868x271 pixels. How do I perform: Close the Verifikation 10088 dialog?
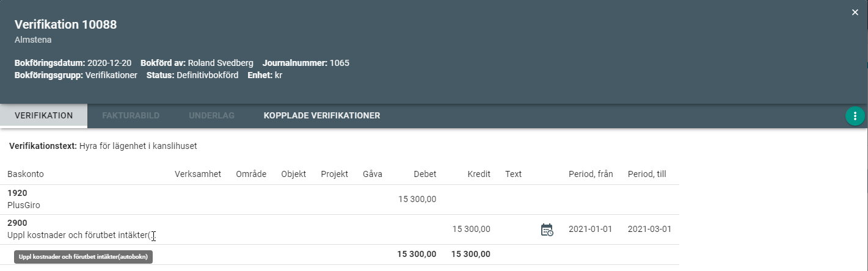(855, 12)
